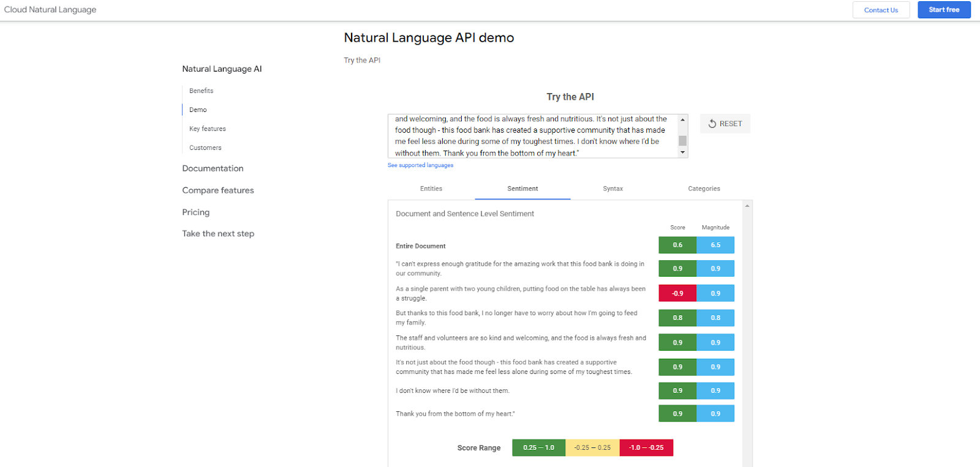Click the Contact Us button
The width and height of the screenshot is (980, 467).
point(881,10)
